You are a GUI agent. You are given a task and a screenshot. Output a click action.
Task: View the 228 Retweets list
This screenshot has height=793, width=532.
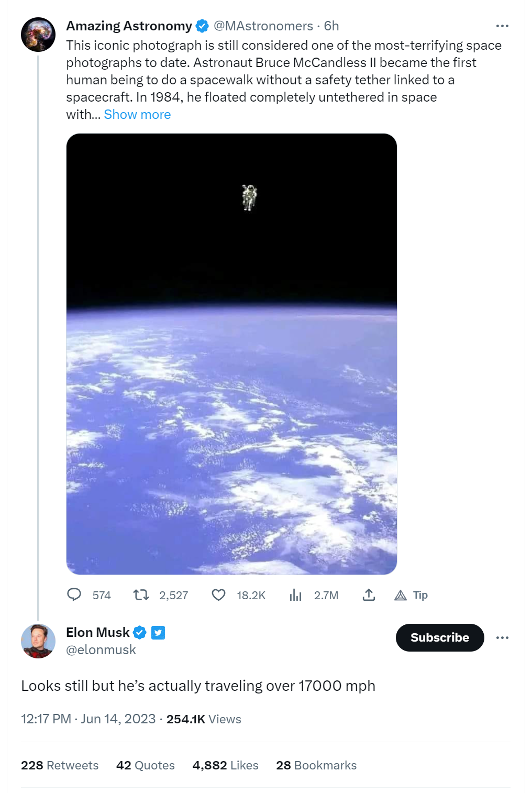(60, 765)
